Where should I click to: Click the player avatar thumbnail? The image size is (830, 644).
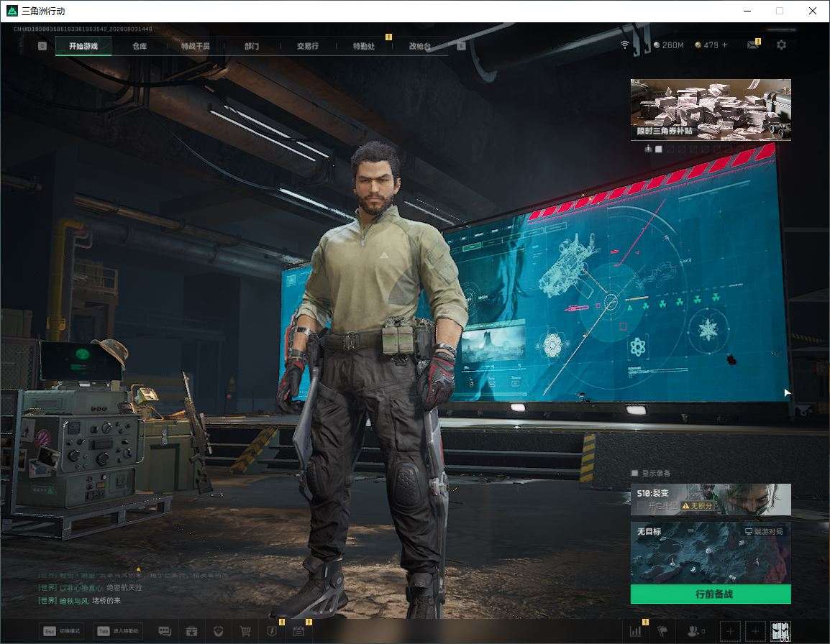tap(781, 631)
